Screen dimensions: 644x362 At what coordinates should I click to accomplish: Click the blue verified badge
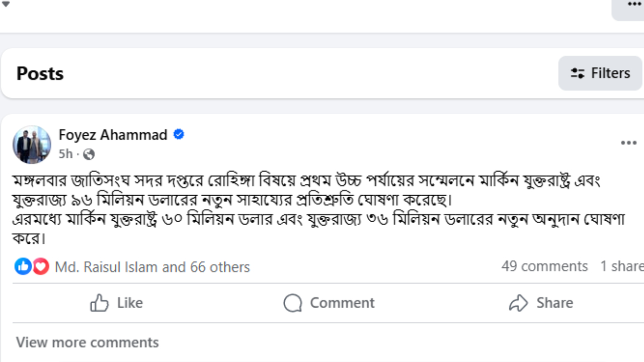coord(179,135)
